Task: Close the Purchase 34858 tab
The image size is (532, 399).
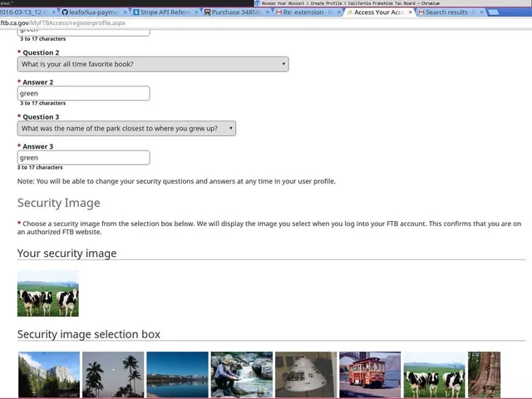Action: point(268,12)
